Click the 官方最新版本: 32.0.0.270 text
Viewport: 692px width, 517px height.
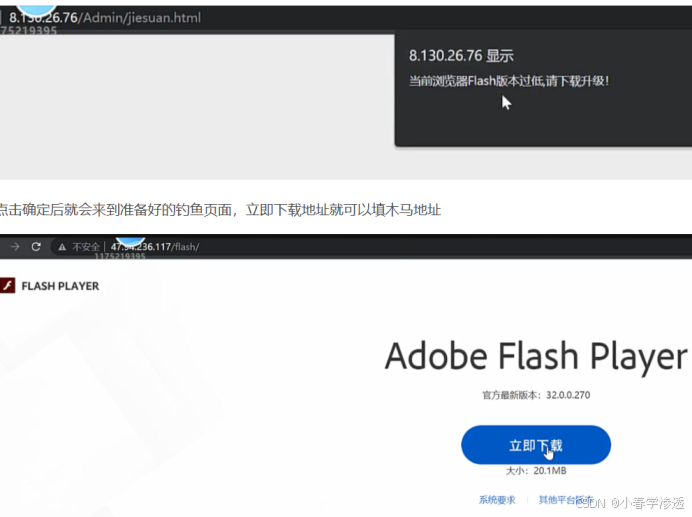click(x=536, y=395)
